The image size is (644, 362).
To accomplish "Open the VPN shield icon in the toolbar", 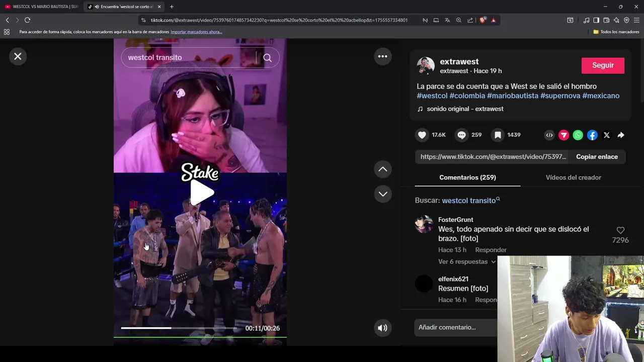I will click(x=626, y=20).
